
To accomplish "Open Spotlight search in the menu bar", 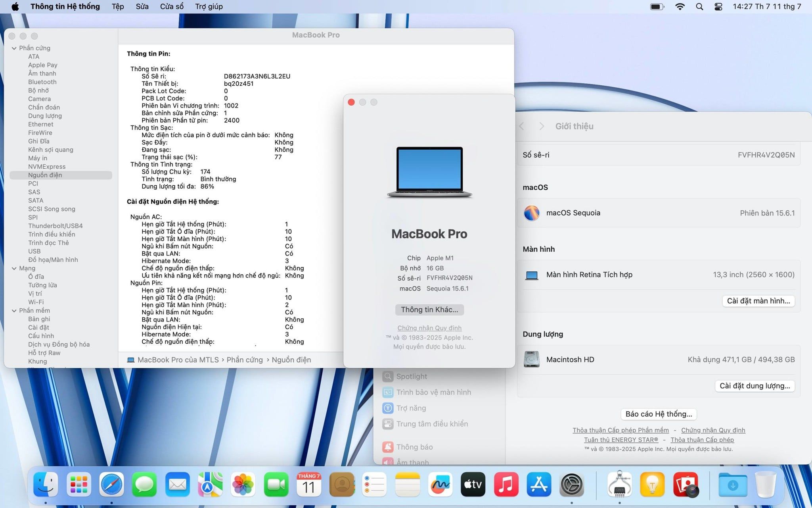I will (x=700, y=7).
